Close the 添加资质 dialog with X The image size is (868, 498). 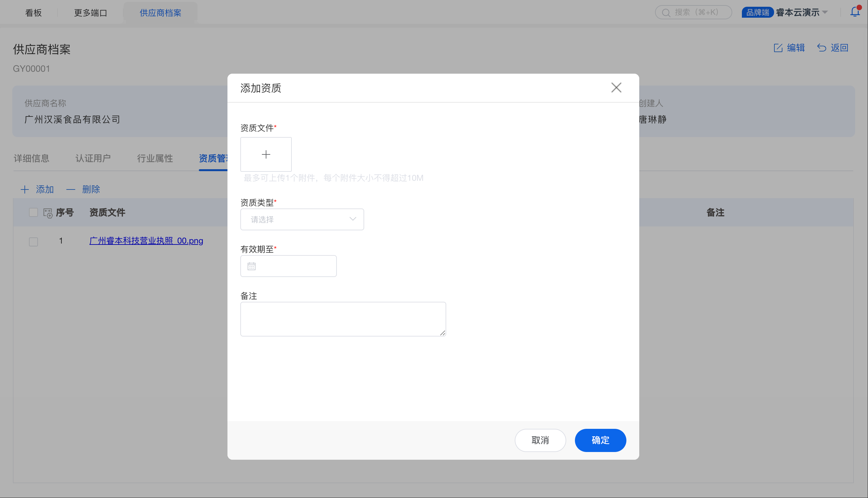(616, 88)
